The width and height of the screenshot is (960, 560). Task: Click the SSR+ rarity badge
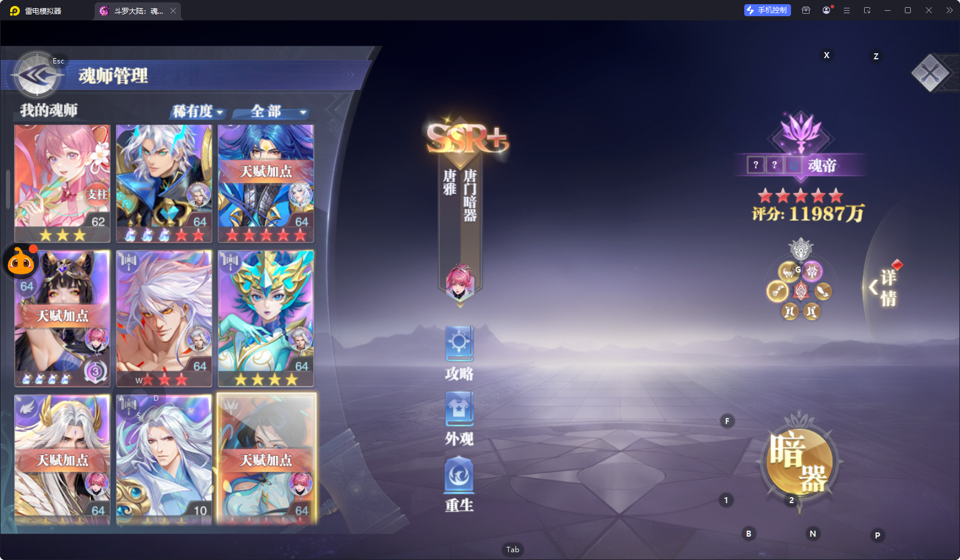(x=467, y=138)
